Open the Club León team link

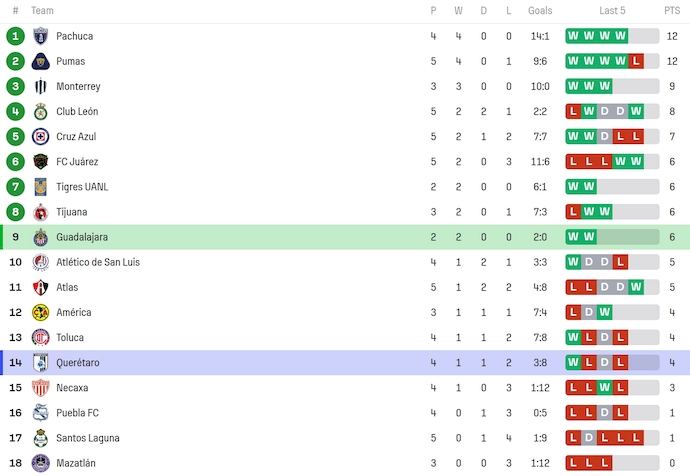pos(77,111)
